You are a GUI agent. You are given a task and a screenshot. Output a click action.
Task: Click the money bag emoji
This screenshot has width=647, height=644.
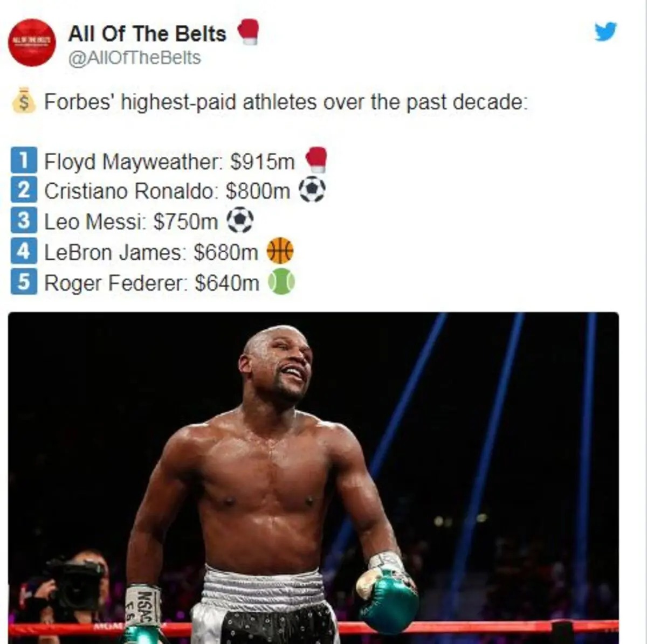pyautogui.click(x=24, y=101)
